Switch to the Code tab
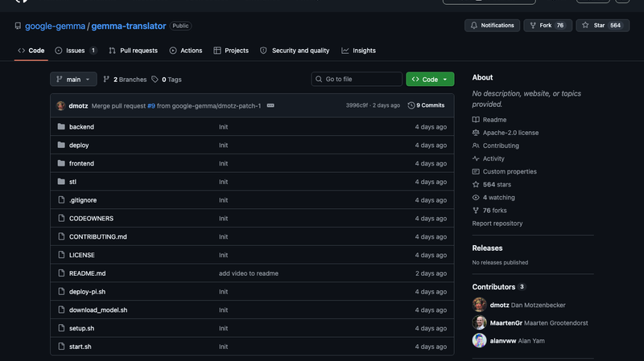The height and width of the screenshot is (361, 644). 31,51
